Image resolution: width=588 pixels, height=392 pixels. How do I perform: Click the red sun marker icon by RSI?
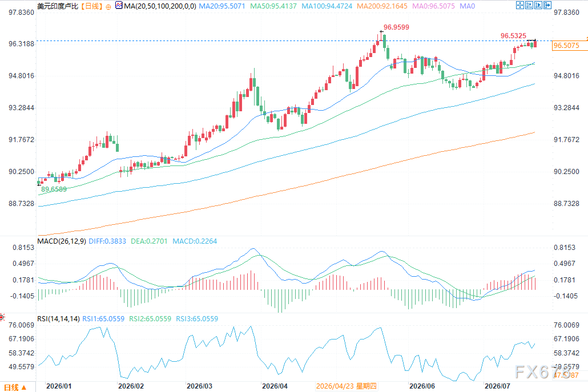[x=2, y=318]
